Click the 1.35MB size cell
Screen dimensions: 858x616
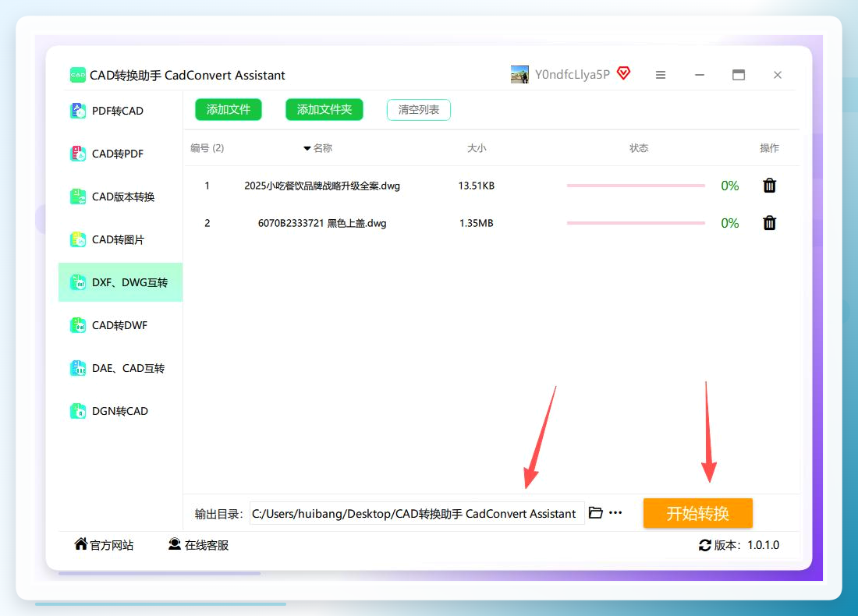[476, 223]
